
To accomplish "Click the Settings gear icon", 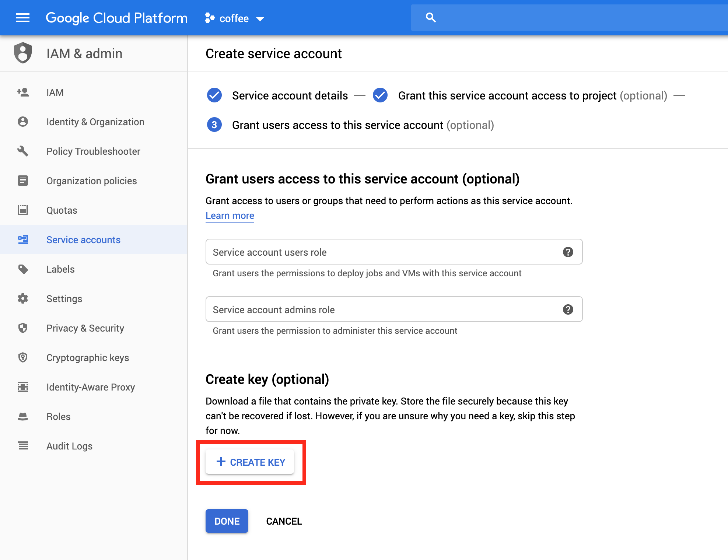I will [23, 298].
